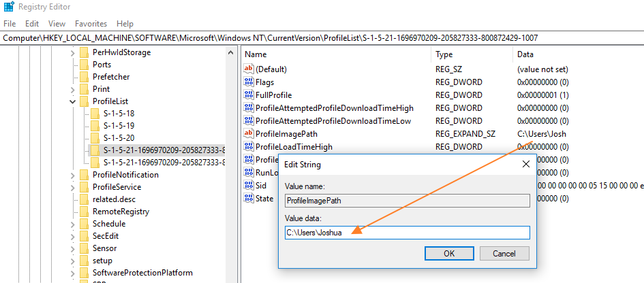Collapse the ProfileList key
Viewport: 644px width, 283px height.
point(73,101)
